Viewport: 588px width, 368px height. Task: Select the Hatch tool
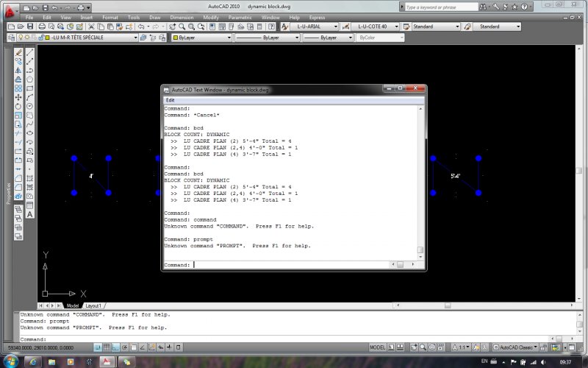(x=30, y=178)
